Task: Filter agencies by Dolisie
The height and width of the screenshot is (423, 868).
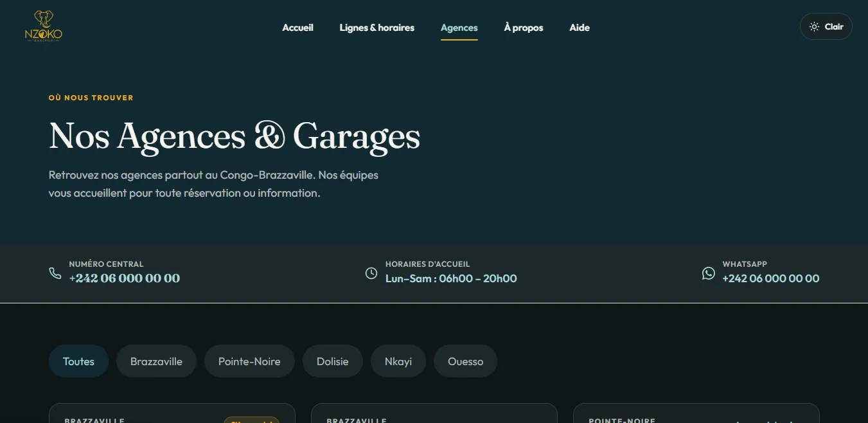Action: pyautogui.click(x=333, y=361)
